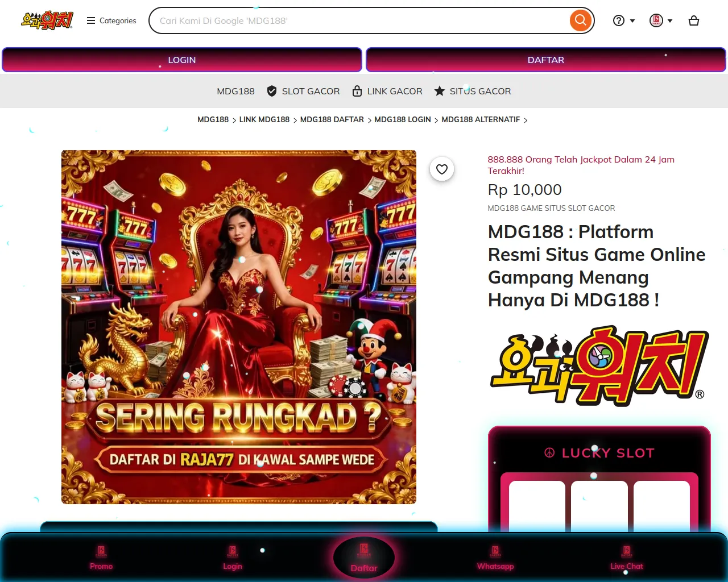Click the '888.888 Orang Telah Jackpot' notice
This screenshot has width=728, height=582.
[x=581, y=165]
